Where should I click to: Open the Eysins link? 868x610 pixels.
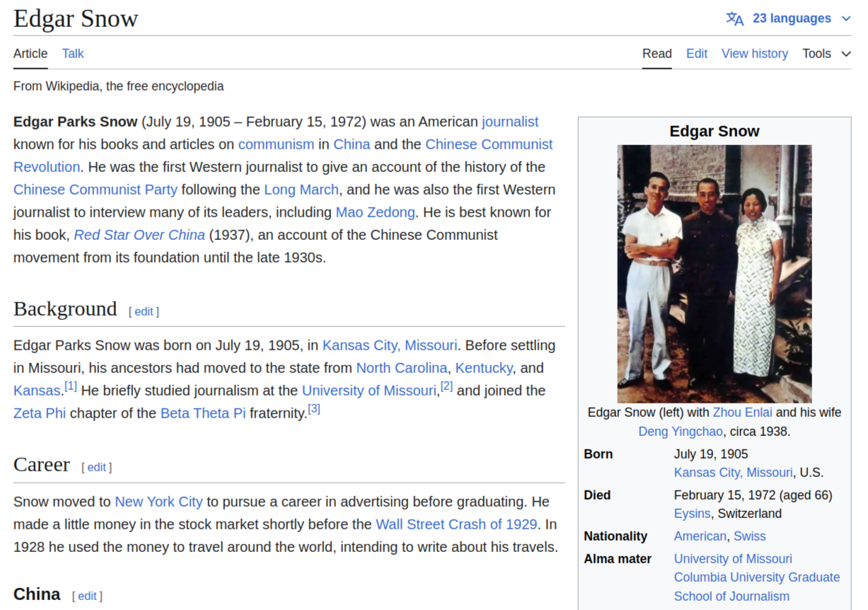(x=693, y=514)
